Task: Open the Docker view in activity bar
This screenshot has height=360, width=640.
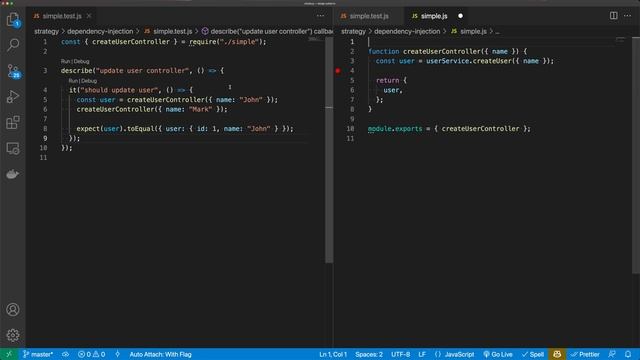Action: [x=13, y=174]
